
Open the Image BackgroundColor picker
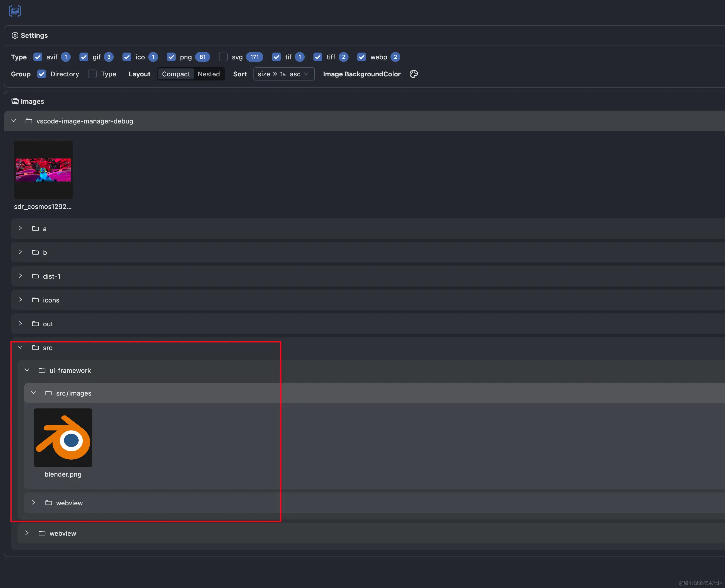pos(413,74)
